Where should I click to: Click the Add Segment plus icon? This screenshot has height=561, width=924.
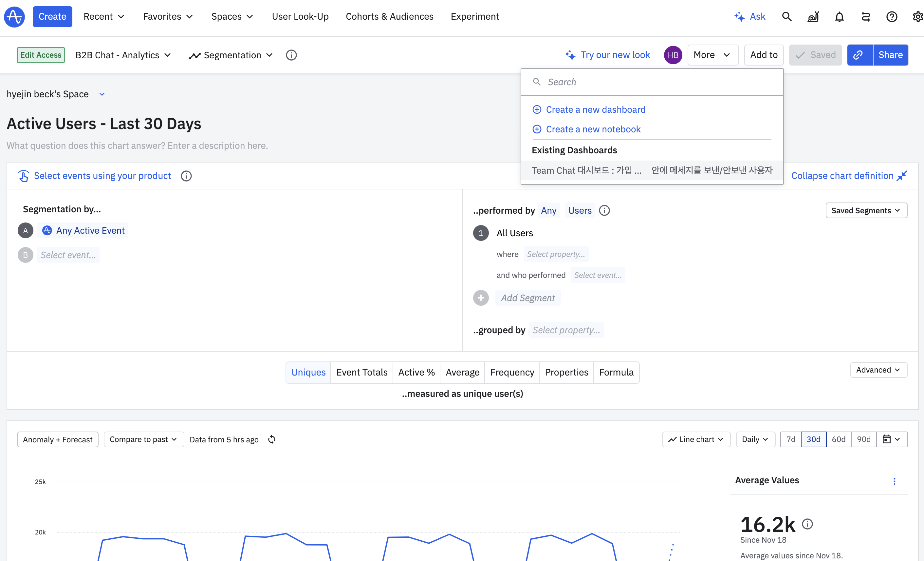pyautogui.click(x=481, y=298)
